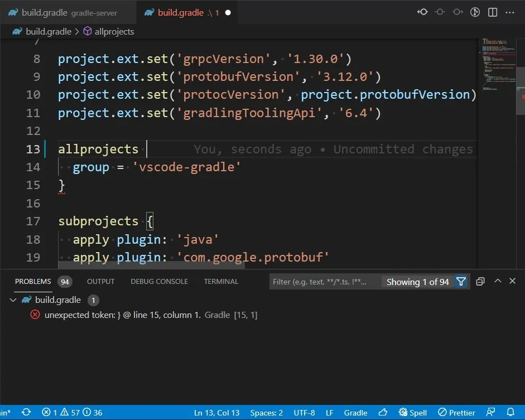This screenshot has width=525, height=420.
Task: Toggle the problems filter funnel button
Action: point(461,282)
